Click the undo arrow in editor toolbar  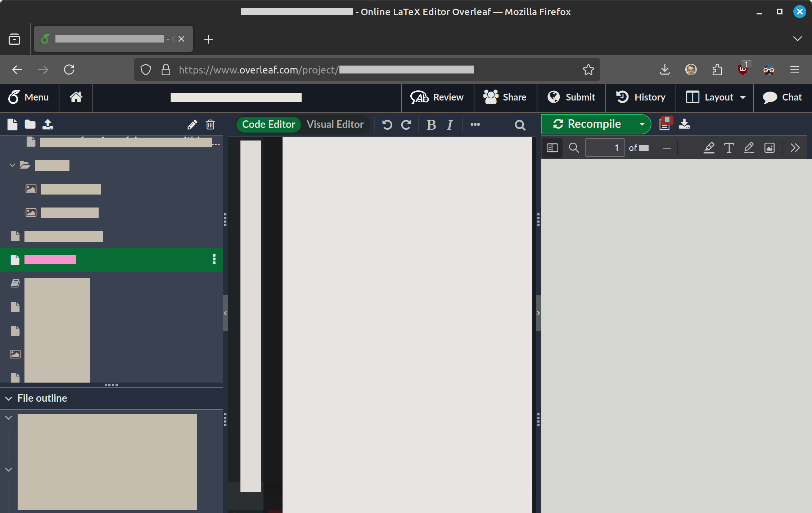click(x=387, y=125)
